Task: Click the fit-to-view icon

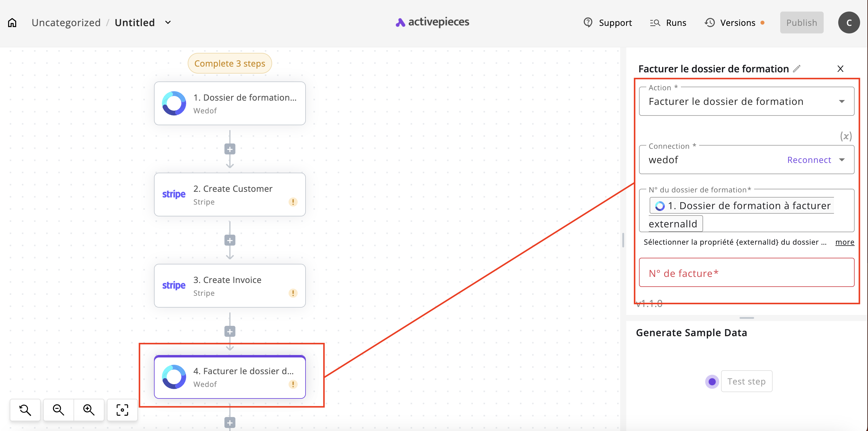Action: (122, 409)
